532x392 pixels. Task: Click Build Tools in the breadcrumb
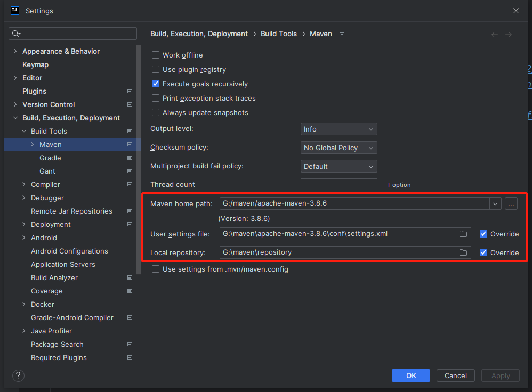279,34
